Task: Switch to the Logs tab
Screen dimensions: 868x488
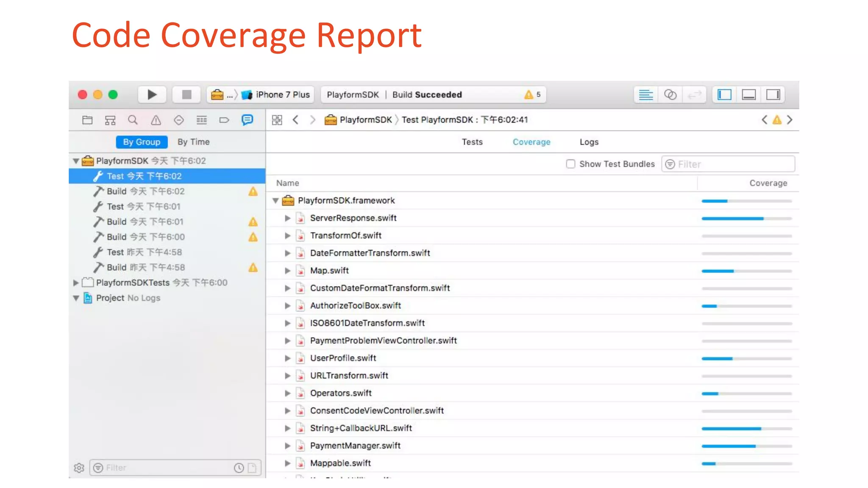Action: pos(589,142)
